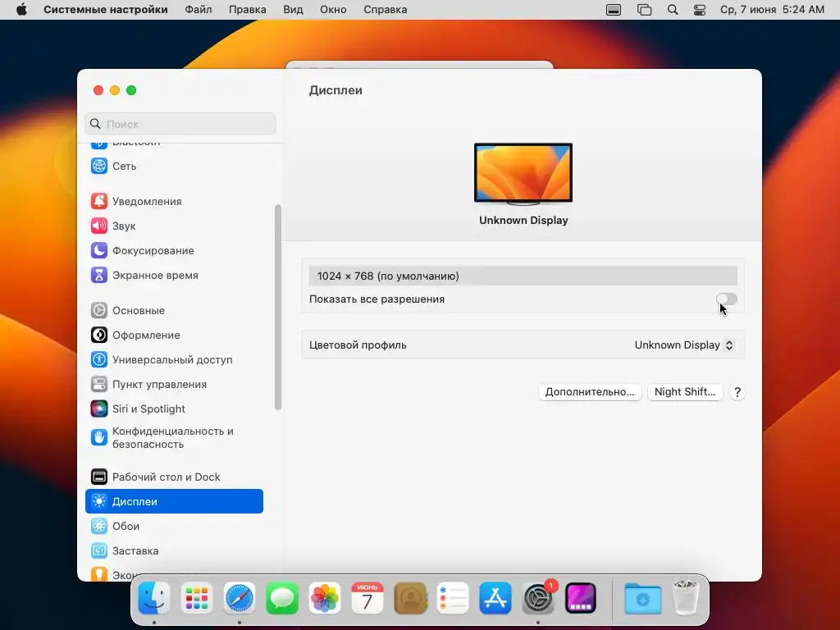Open Calendar app in the Dock
This screenshot has height=630, width=840.
367,598
